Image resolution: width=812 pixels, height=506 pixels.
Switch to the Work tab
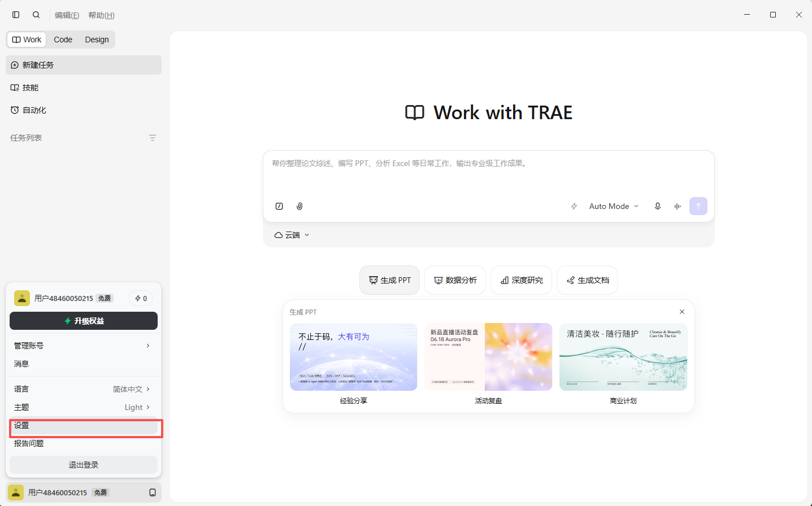(x=27, y=40)
